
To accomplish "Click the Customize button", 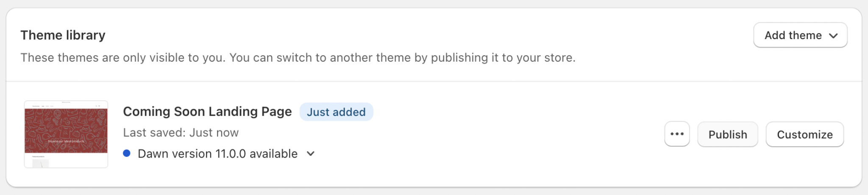I will pos(804,134).
